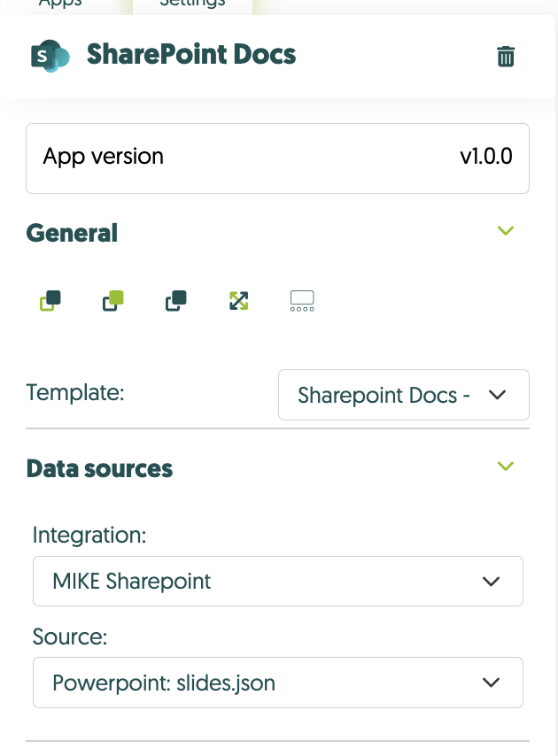Delete the SharePoint Docs app with trash icon
The image size is (558, 756).
point(506,57)
